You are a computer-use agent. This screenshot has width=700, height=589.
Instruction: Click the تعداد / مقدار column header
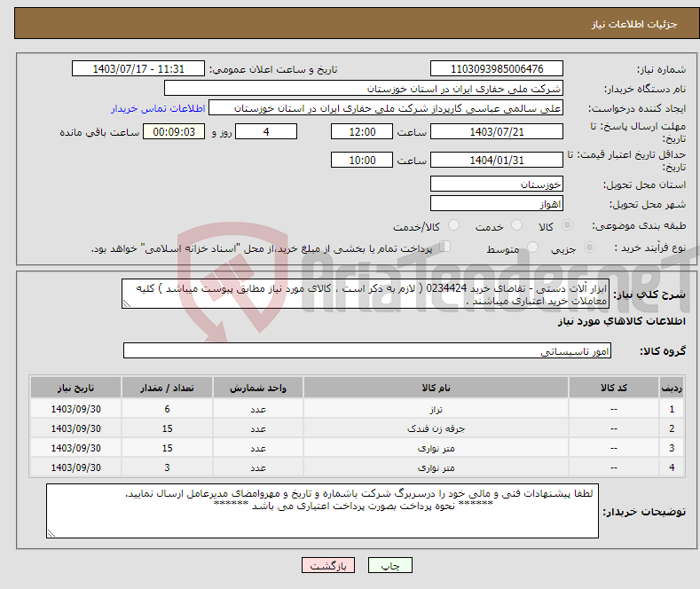(x=167, y=388)
